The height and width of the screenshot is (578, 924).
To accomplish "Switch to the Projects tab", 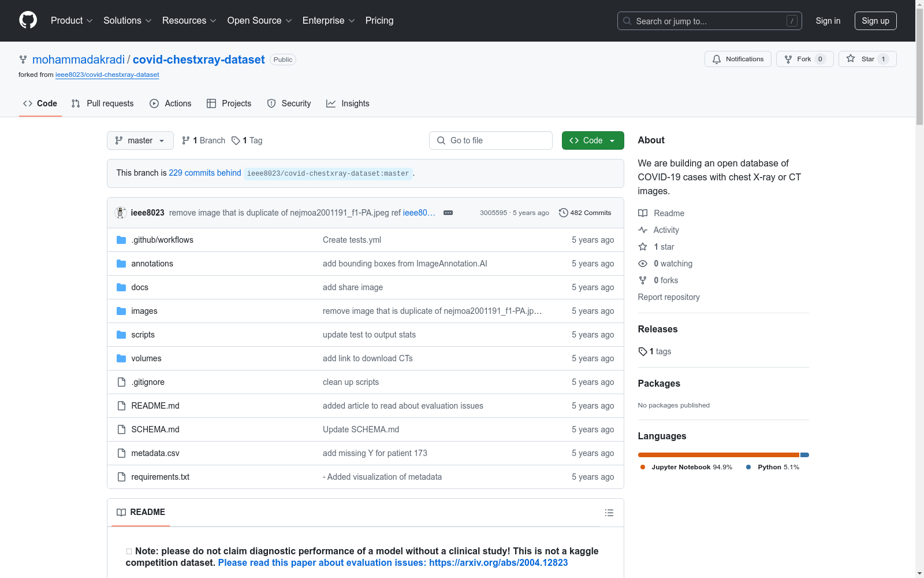I will tap(229, 103).
